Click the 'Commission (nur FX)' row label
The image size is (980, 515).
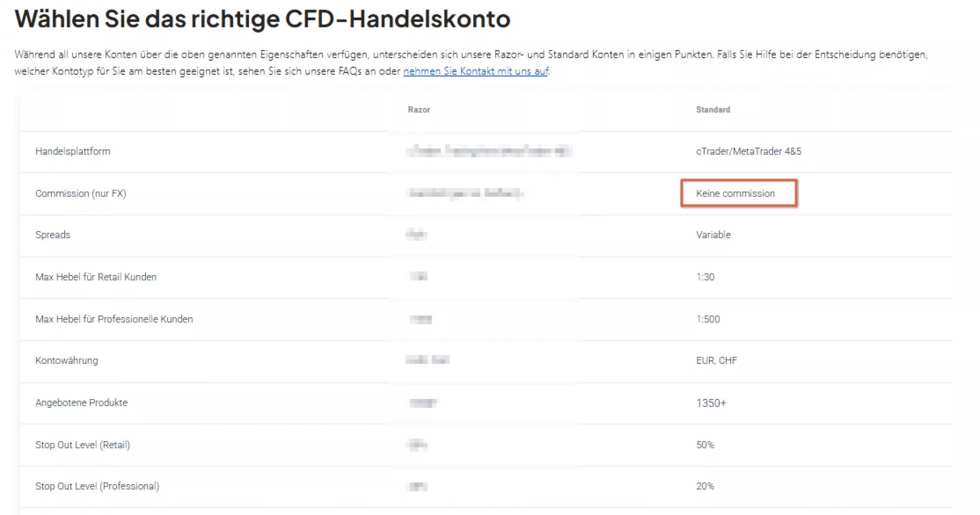(x=80, y=193)
